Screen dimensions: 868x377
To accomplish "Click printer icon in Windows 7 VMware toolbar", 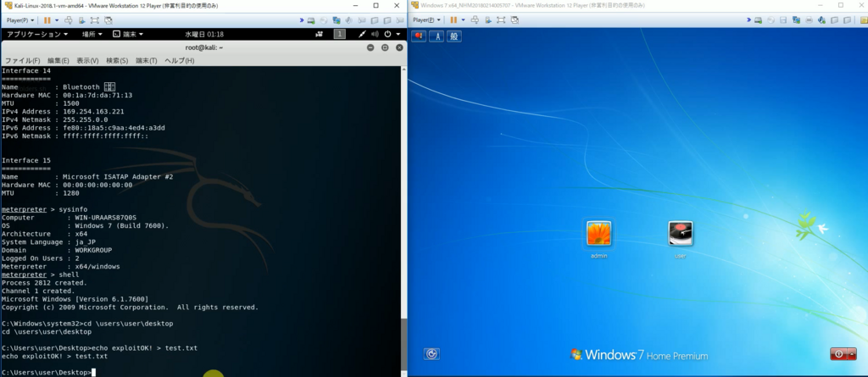I will pos(809,20).
